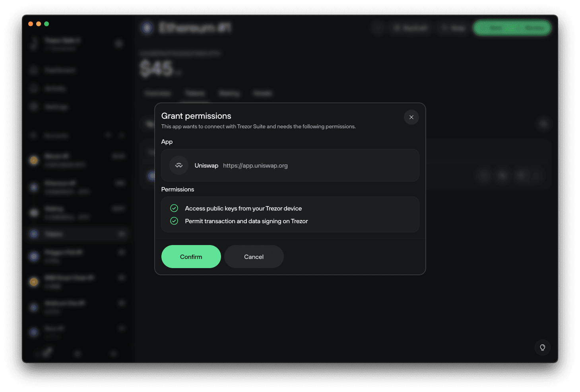Click the blurred green button at top right
The image size is (580, 392).
(x=512, y=28)
